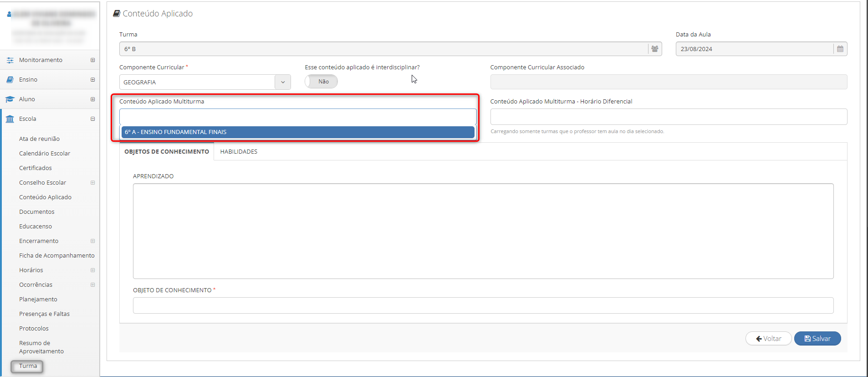Click the Componente Curricular Associado field

[x=669, y=82]
